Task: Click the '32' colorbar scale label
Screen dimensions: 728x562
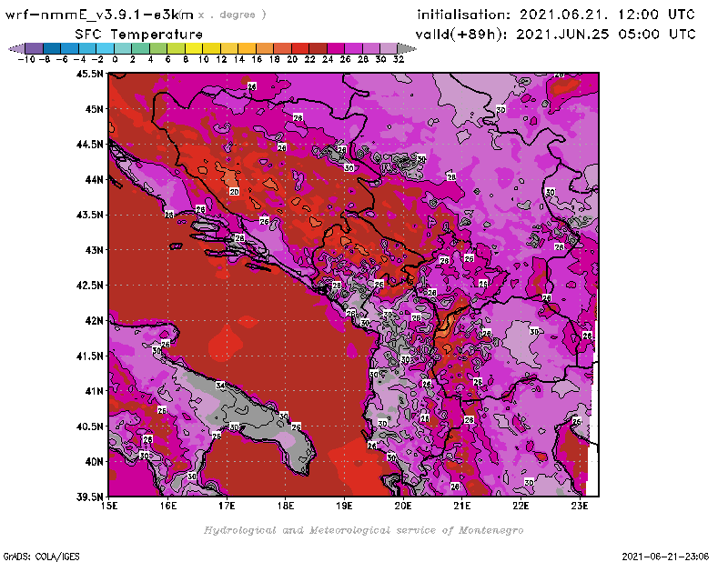Action: [x=399, y=59]
